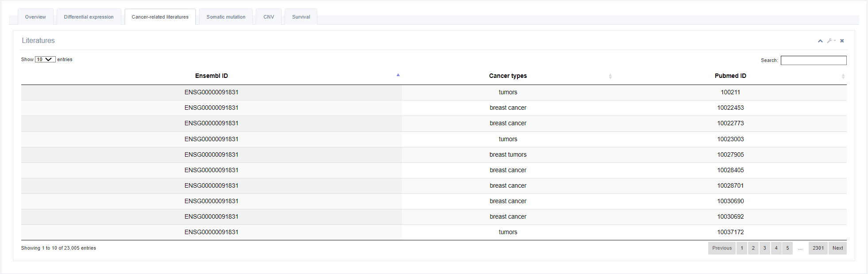This screenshot has height=274, width=868.
Task: Select the Somatic mutation tab
Action: tap(226, 17)
